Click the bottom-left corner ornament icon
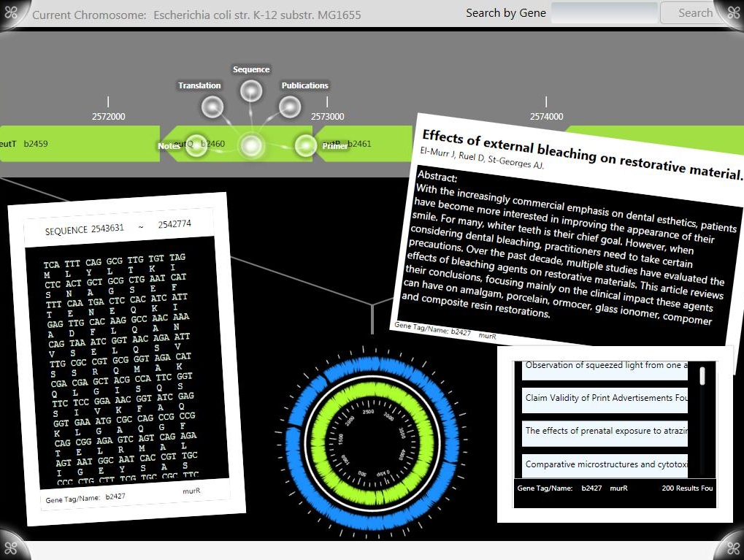Image resolution: width=744 pixels, height=560 pixels. [x=10, y=548]
